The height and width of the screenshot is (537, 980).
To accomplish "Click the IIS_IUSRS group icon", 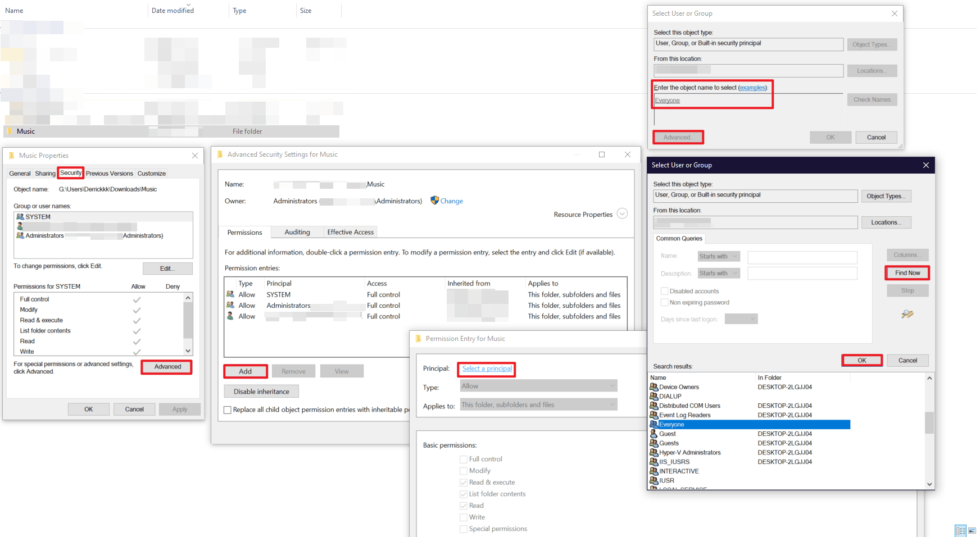I will [x=654, y=462].
